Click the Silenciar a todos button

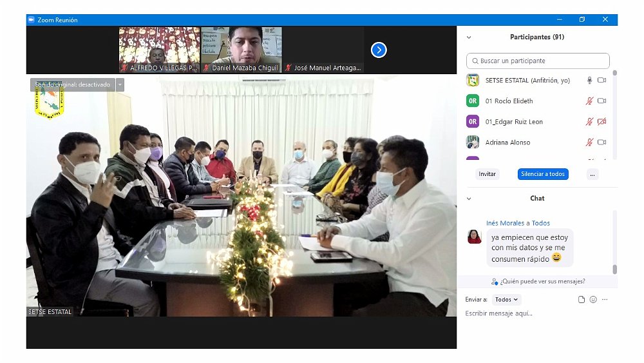click(x=543, y=174)
